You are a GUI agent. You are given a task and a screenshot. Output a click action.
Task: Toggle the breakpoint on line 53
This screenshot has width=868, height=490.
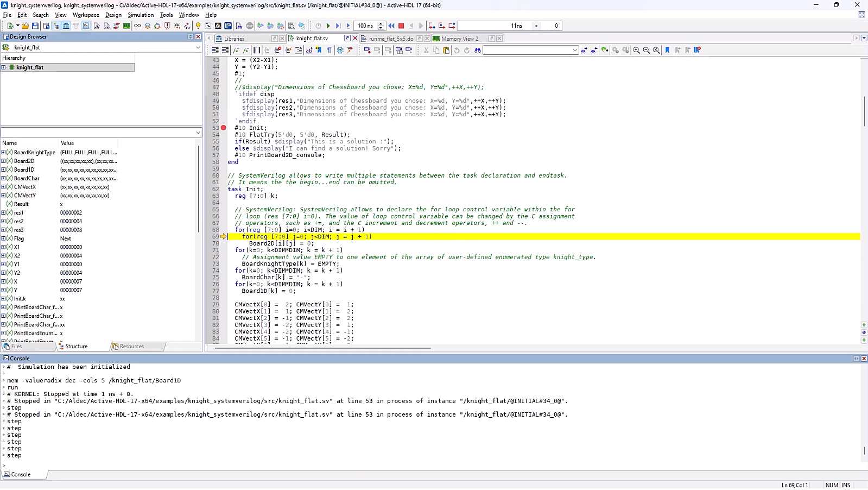point(223,128)
